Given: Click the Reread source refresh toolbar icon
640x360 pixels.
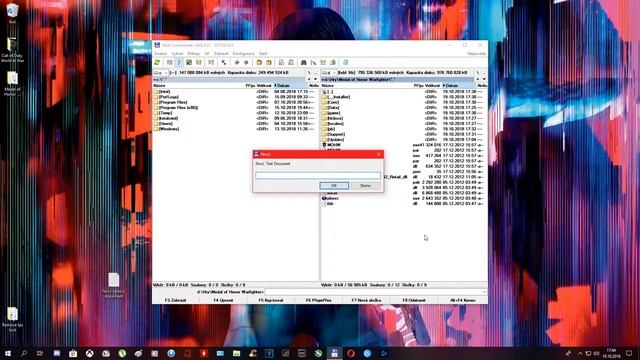Looking at the screenshot, I should coord(157,62).
